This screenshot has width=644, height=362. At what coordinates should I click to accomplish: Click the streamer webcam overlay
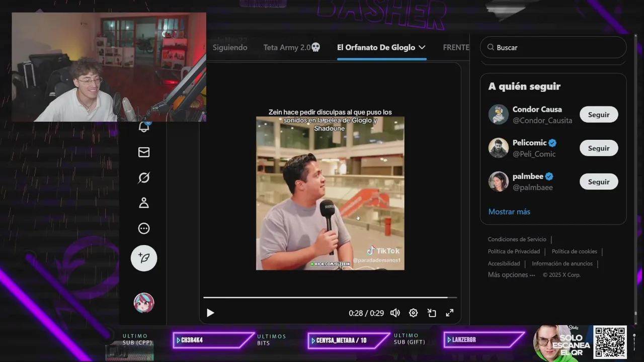click(x=109, y=67)
